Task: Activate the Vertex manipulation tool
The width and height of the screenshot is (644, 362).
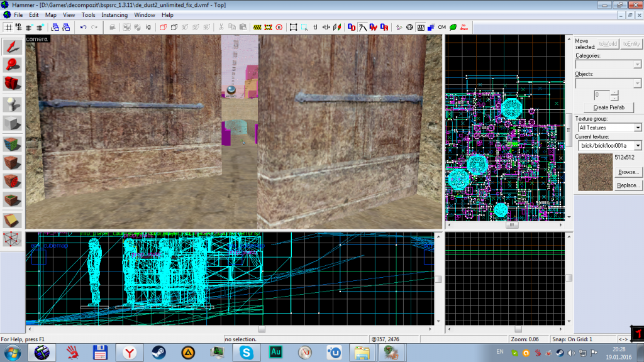Action: pyautogui.click(x=13, y=239)
